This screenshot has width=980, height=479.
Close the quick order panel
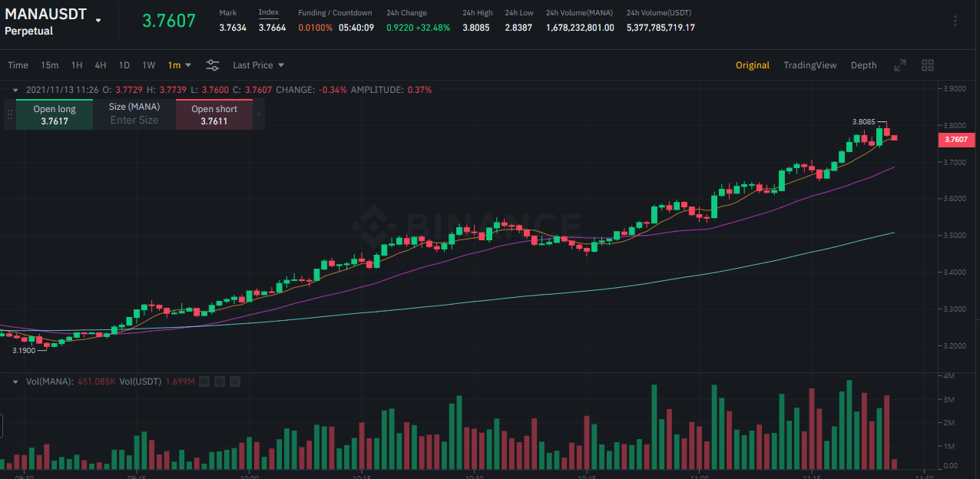pos(259,114)
